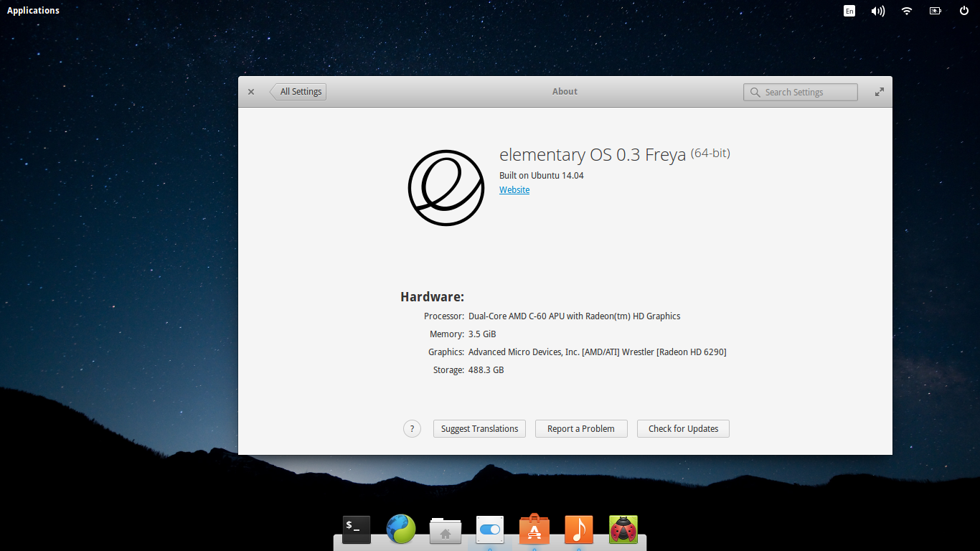Click the elementary OS 0.3 Freya title
Viewport: 980px width, 551px height.
[593, 155]
